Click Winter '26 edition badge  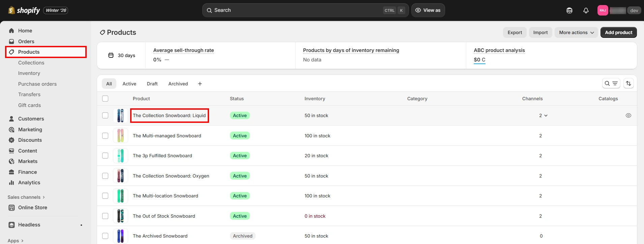click(56, 10)
